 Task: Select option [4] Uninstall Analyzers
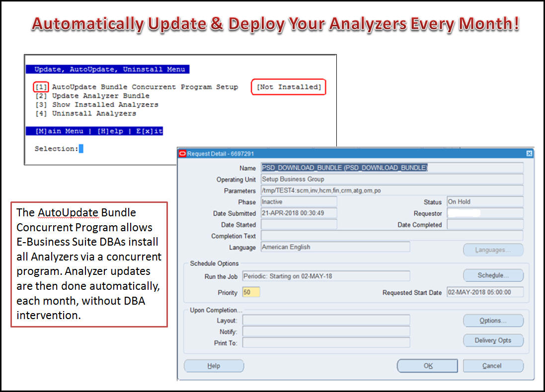85,114
